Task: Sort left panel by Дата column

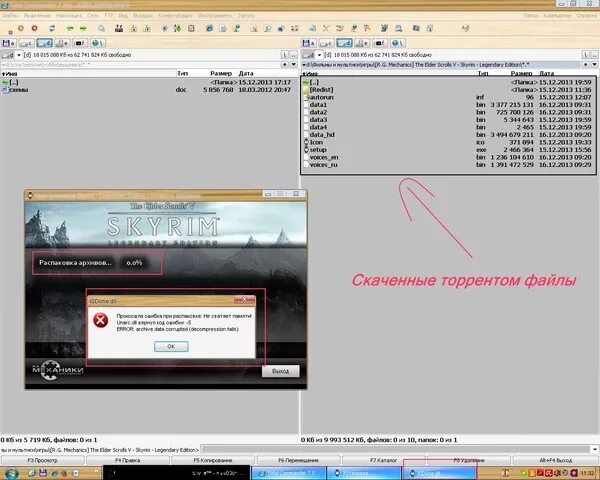Action: [x=246, y=73]
